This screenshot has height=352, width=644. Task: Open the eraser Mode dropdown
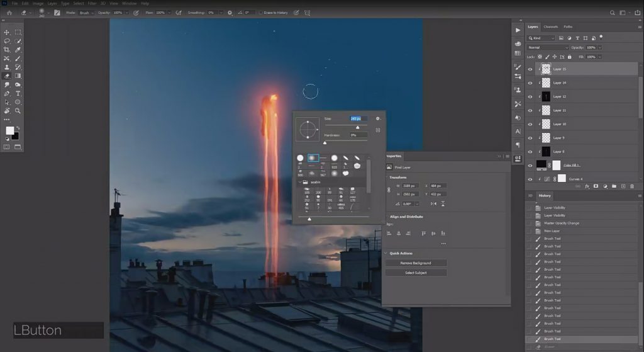(x=86, y=13)
